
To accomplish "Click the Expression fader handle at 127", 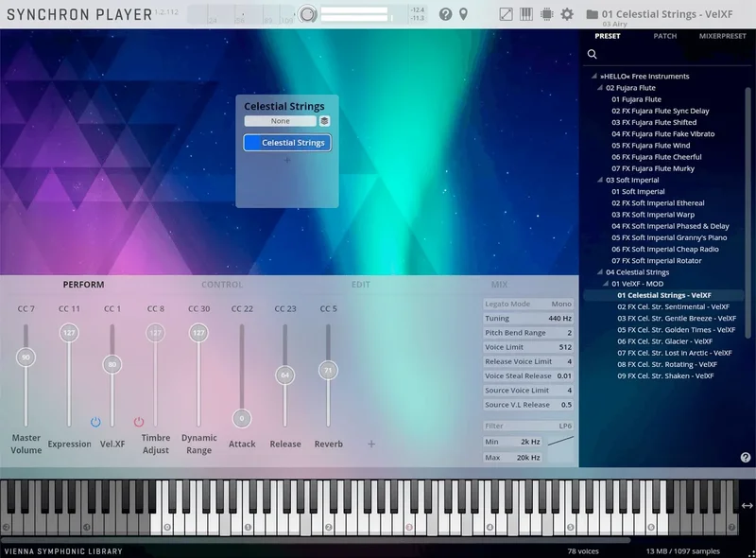I will [x=69, y=333].
